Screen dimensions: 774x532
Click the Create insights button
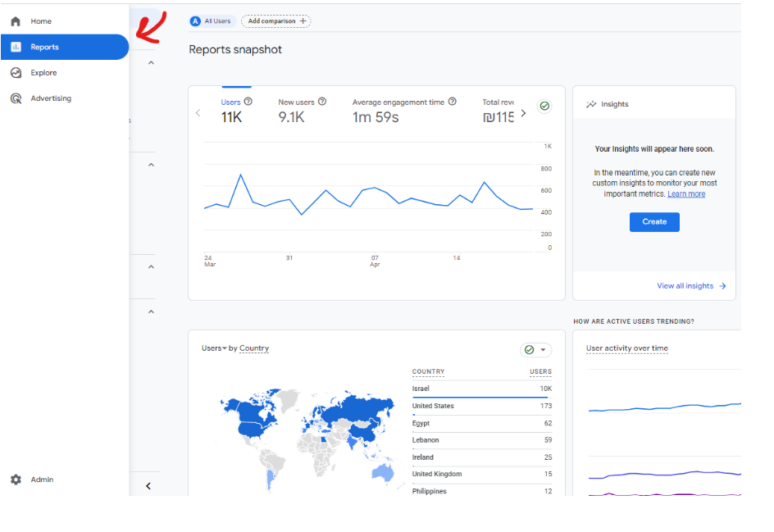click(x=654, y=222)
